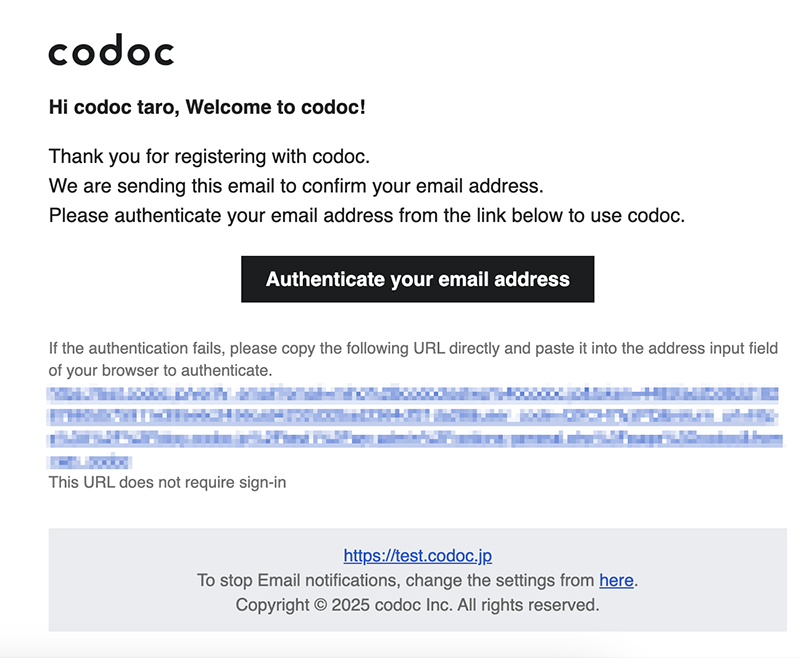Viewport: 800px width, 658px height.
Task: Click the first line of the blurred authentication URL
Action: click(x=413, y=394)
